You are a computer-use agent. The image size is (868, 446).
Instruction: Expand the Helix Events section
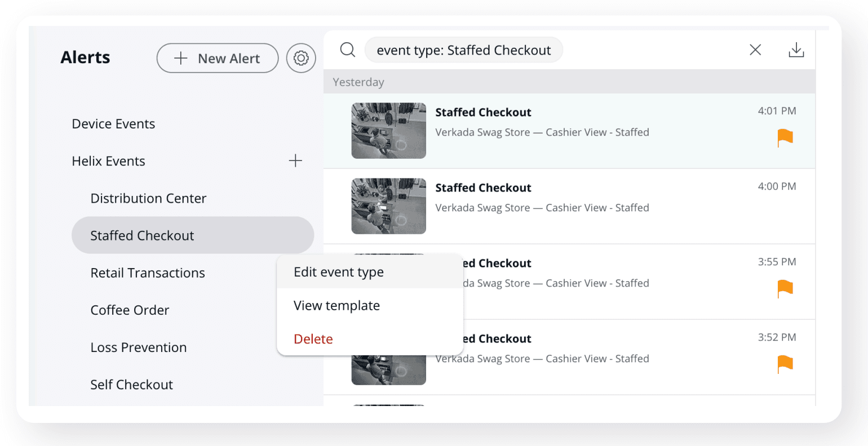pyautogui.click(x=109, y=161)
